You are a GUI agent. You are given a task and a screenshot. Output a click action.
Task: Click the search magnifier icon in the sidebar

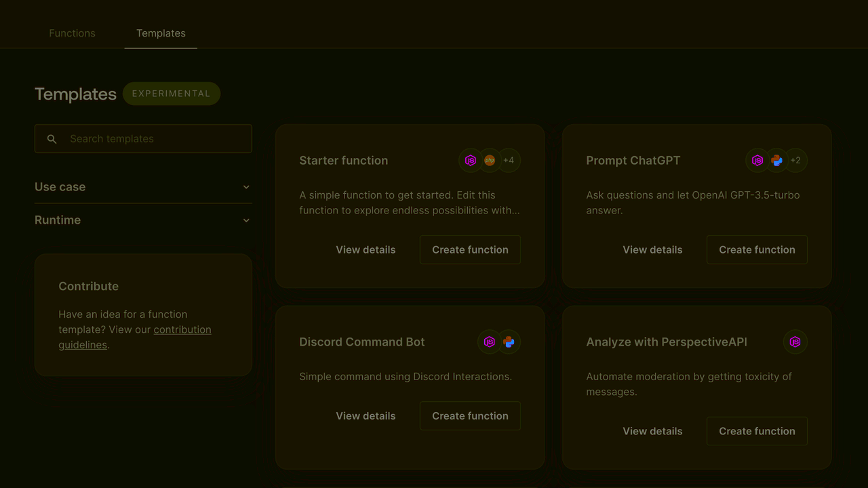[x=52, y=138]
